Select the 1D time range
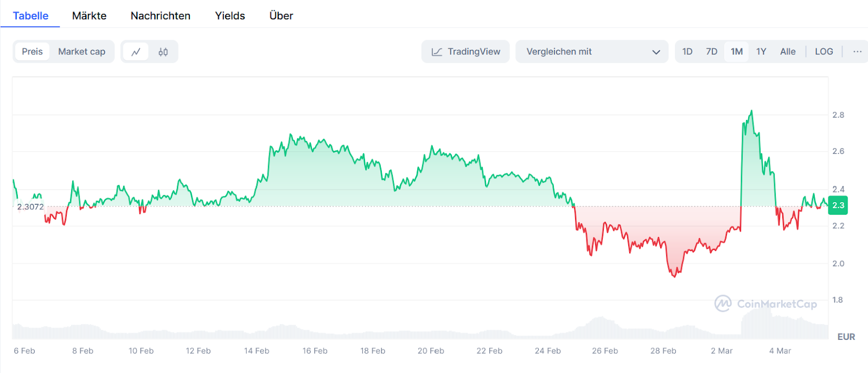 click(687, 52)
